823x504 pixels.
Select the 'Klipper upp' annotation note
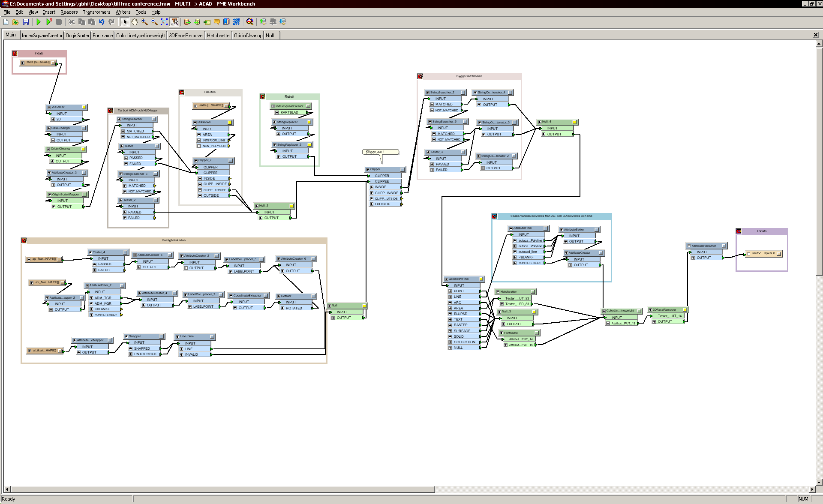[x=381, y=152]
